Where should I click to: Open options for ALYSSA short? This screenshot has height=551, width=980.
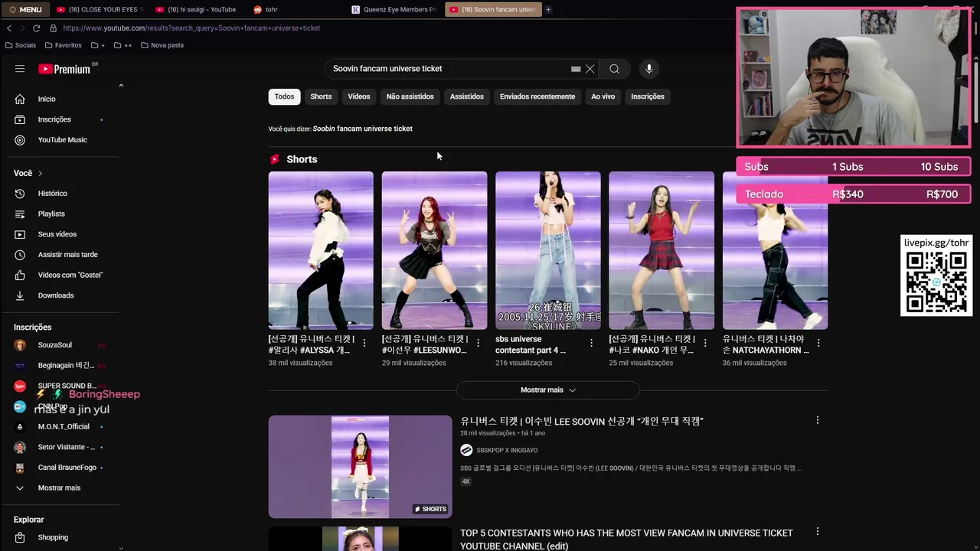click(x=364, y=343)
